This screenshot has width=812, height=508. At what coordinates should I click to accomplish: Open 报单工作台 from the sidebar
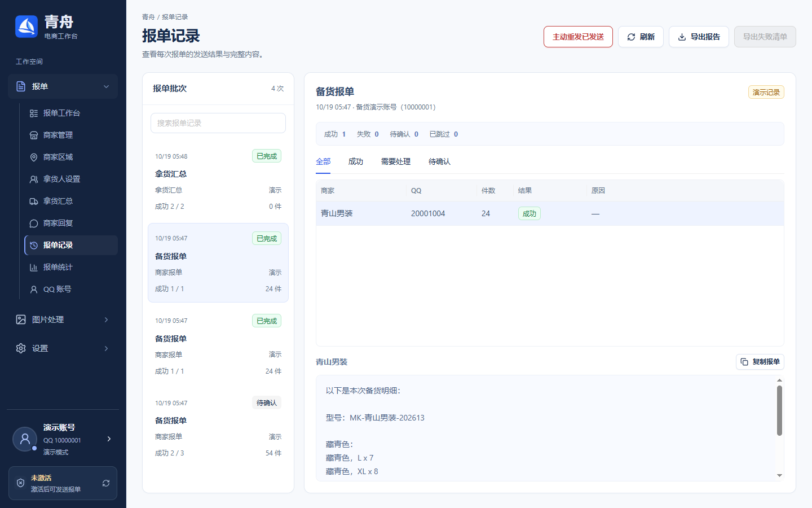[x=71, y=113]
